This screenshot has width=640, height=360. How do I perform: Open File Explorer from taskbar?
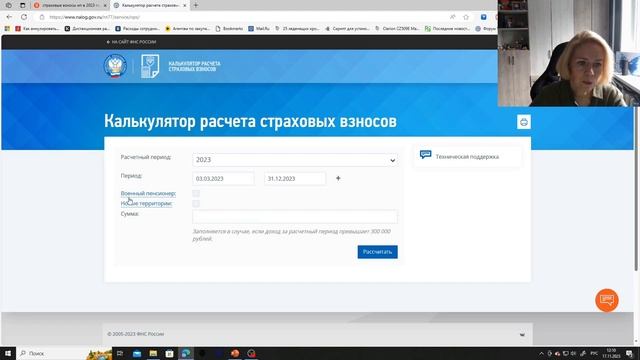click(x=153, y=353)
